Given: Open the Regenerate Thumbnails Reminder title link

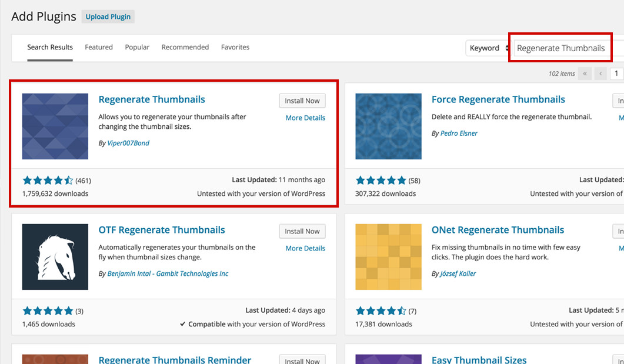Looking at the screenshot, I should tap(175, 360).
